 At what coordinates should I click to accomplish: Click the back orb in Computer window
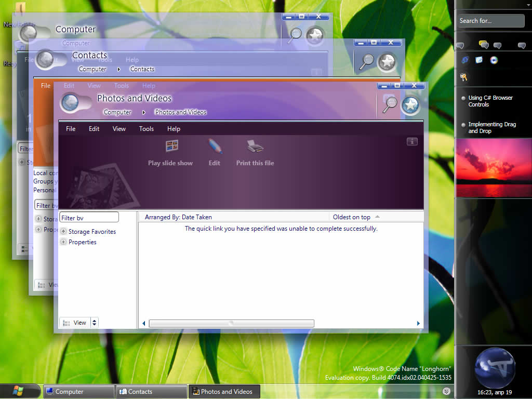click(x=28, y=33)
